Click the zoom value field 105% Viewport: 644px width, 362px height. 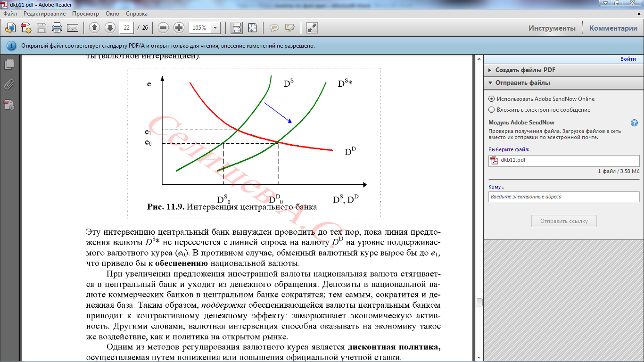point(199,28)
